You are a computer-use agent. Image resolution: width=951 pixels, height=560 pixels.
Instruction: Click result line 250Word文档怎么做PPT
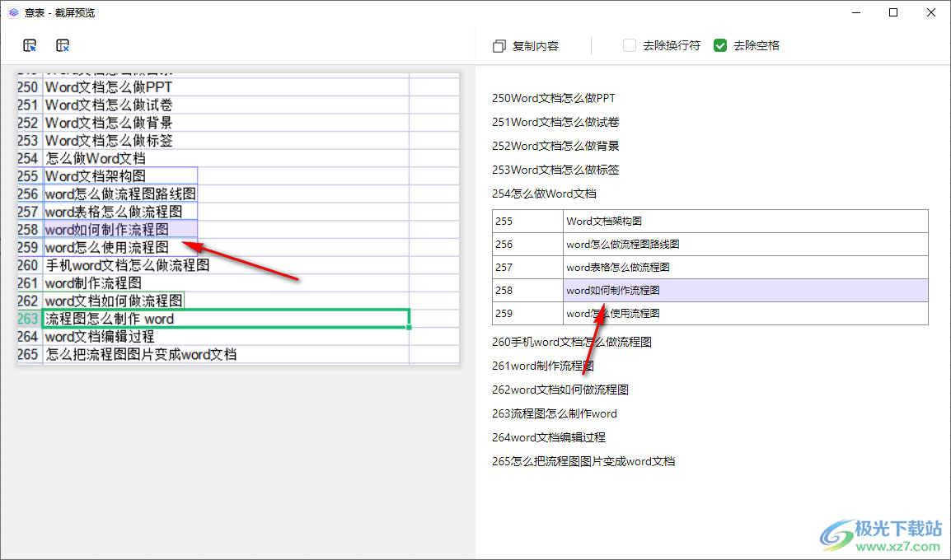click(554, 98)
